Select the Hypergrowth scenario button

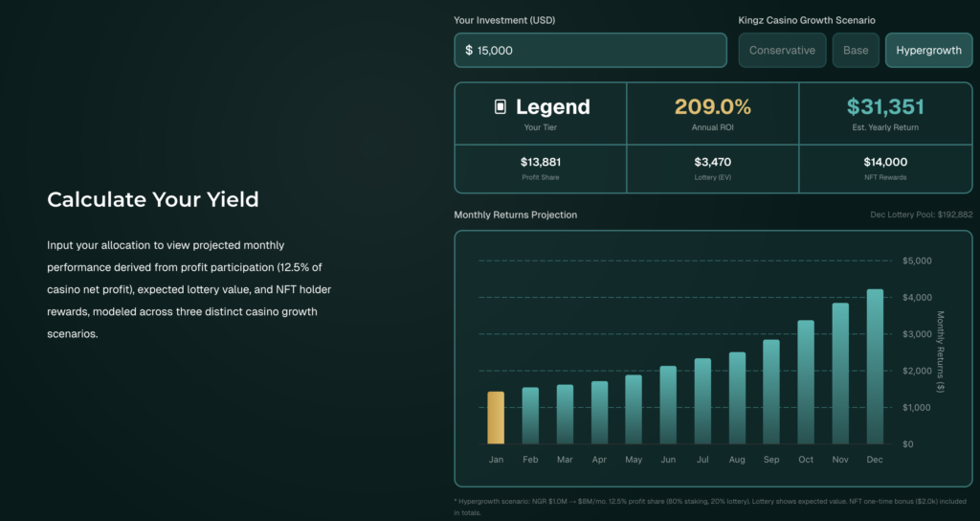(928, 51)
